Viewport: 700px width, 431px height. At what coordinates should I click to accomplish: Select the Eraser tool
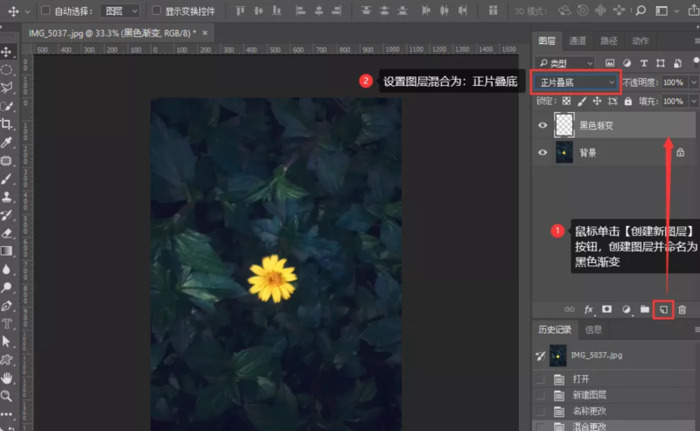click(x=6, y=233)
